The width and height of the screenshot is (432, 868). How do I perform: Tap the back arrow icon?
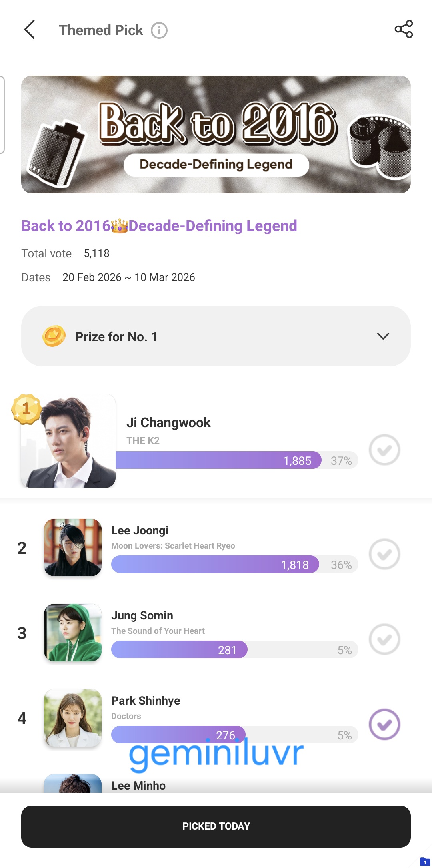click(x=30, y=30)
